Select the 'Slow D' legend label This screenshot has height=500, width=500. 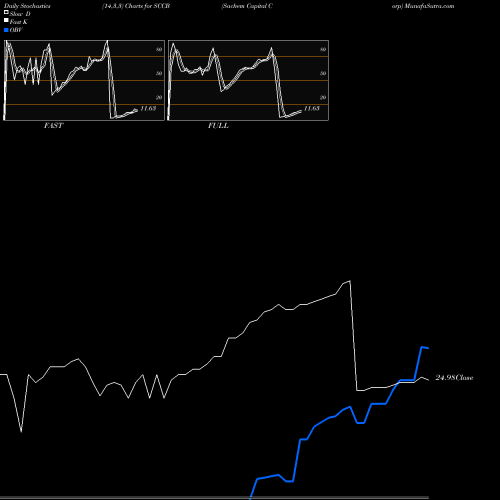tap(20, 14)
